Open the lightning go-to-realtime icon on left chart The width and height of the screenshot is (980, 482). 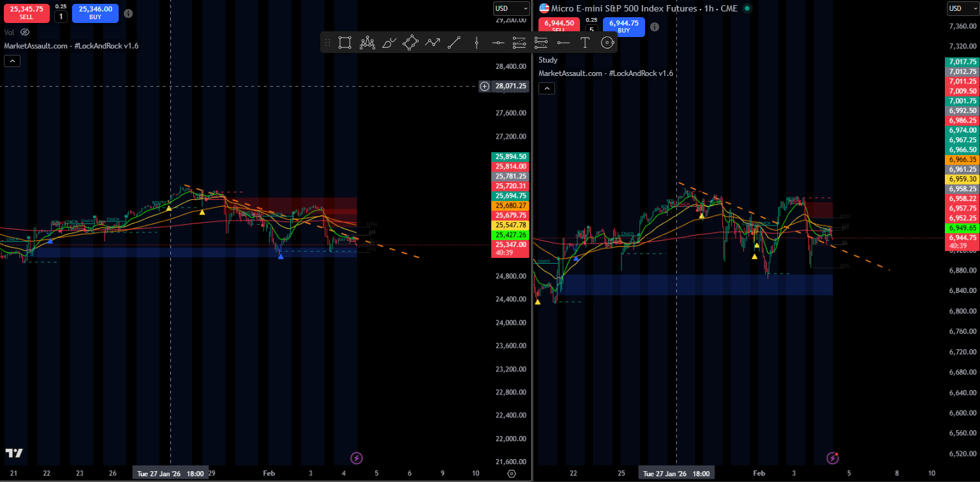(357, 458)
